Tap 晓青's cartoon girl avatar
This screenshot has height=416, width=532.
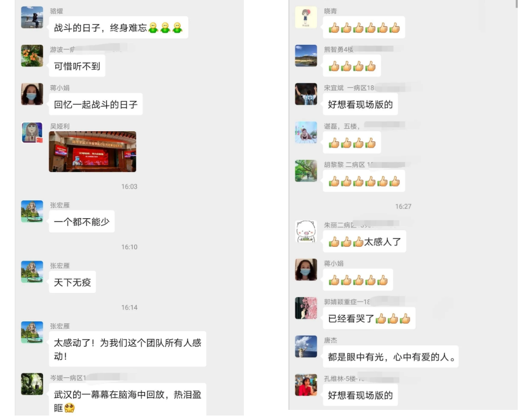pyautogui.click(x=305, y=17)
